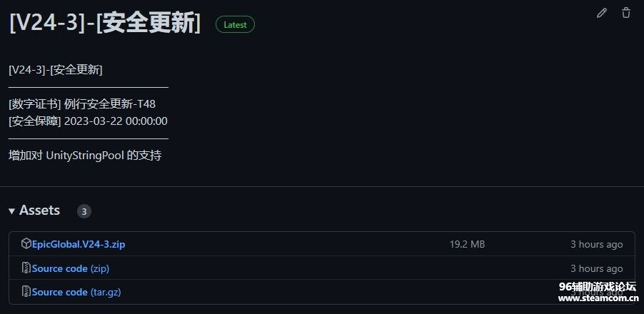Click the trash delete release icon
The image size is (644, 314).
(x=626, y=13)
